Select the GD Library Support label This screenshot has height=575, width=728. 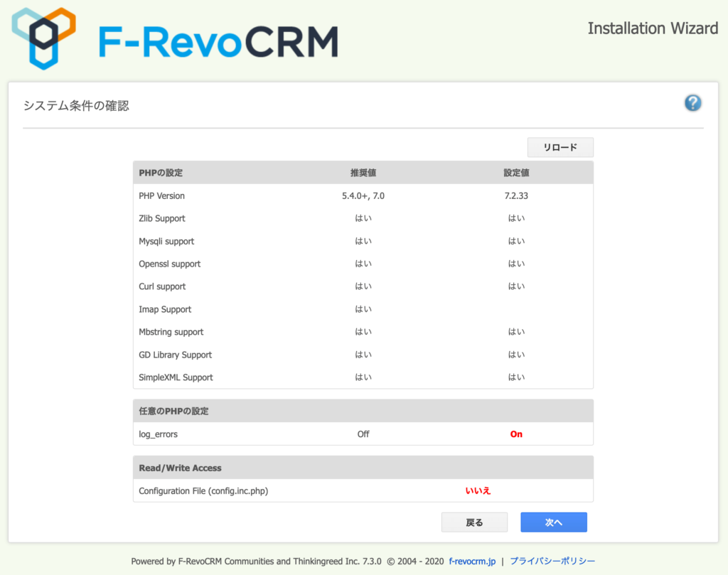click(x=175, y=355)
